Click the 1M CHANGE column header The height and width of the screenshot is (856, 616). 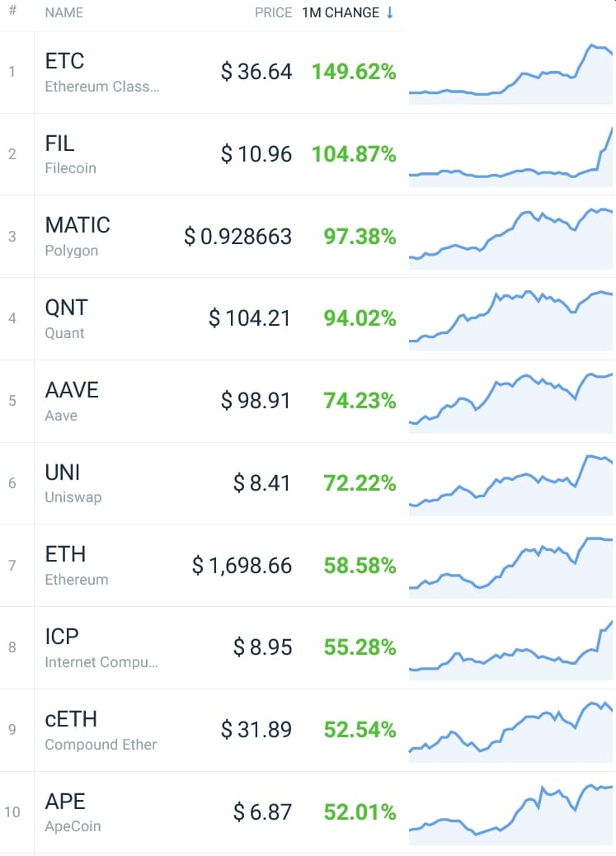(341, 12)
